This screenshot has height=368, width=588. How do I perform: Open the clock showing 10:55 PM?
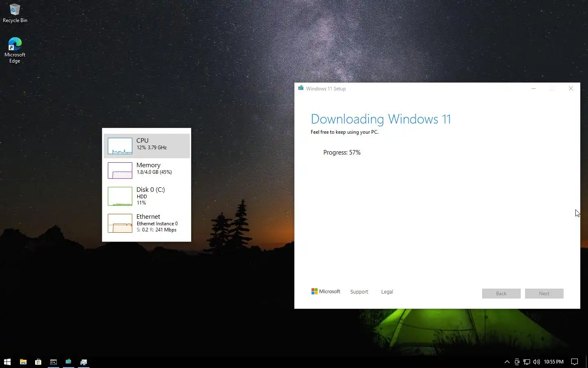[554, 362]
